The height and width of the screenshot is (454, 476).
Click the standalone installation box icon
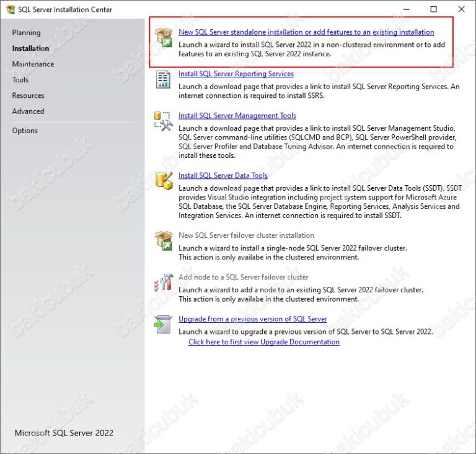pos(164,37)
